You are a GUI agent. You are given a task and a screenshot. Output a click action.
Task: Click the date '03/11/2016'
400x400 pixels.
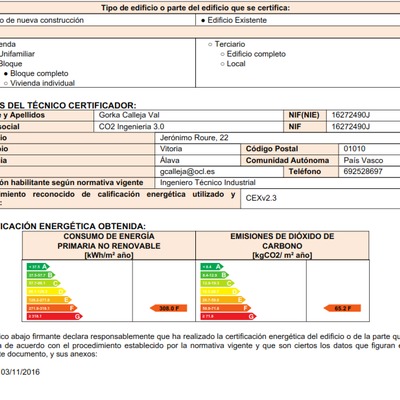20,372
